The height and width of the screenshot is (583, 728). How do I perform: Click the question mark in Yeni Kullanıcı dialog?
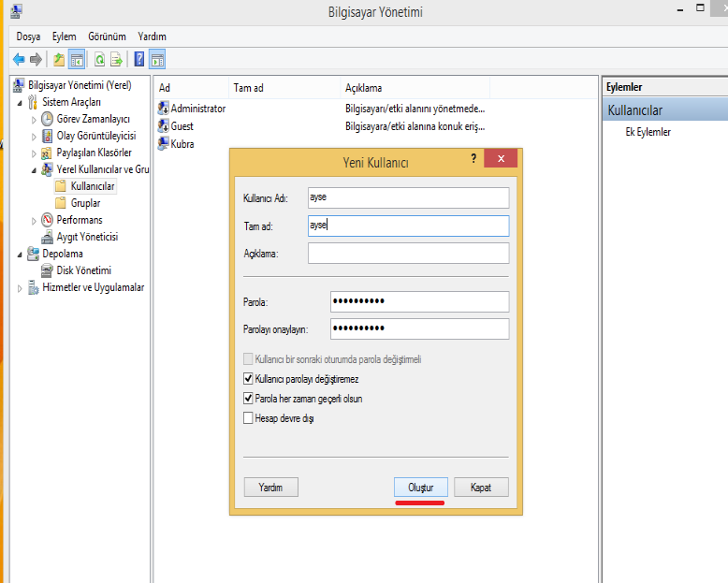473,158
